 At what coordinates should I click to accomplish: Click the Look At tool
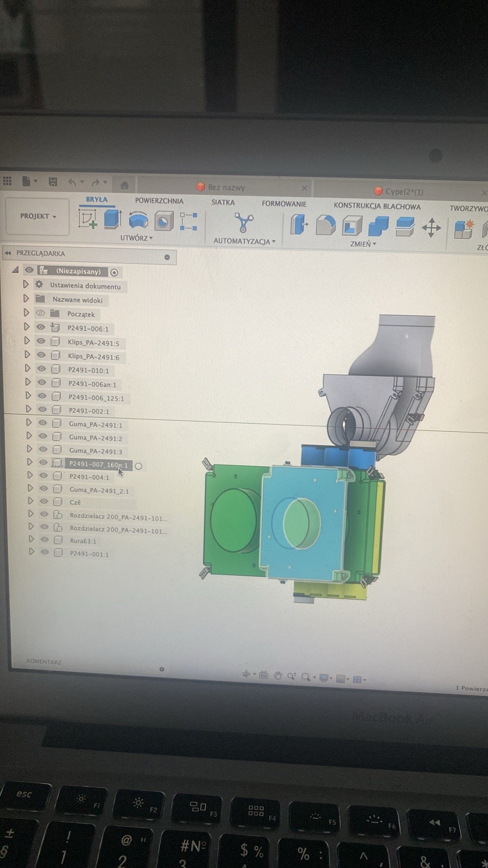pos(263,675)
